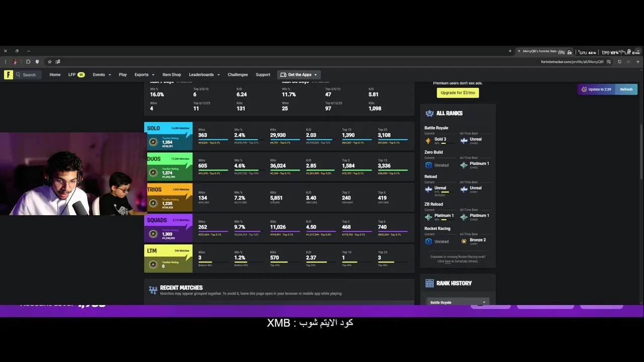The image size is (644, 362).
Task: Open the LFP menu item
Action: click(76, 74)
